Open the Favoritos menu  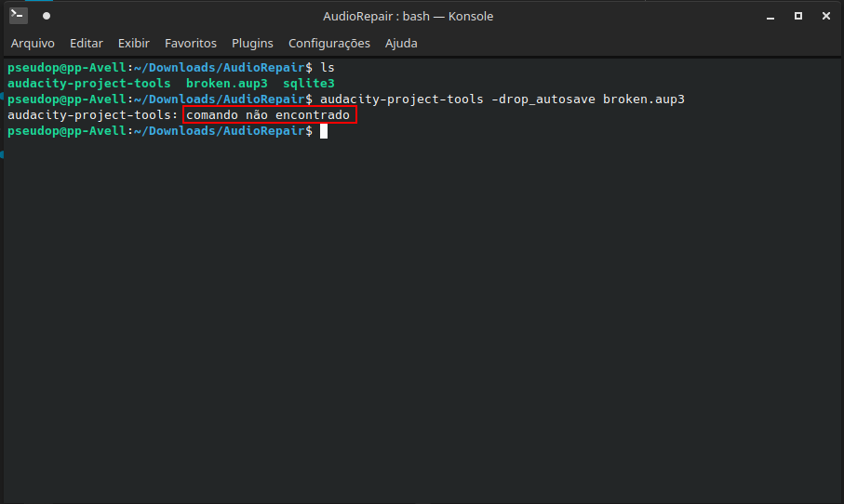[x=191, y=44]
